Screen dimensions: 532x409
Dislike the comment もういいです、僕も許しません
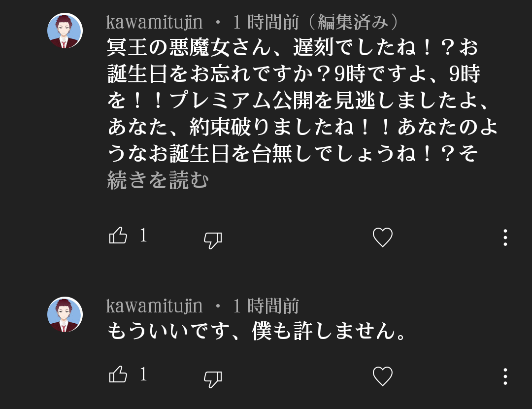click(213, 379)
